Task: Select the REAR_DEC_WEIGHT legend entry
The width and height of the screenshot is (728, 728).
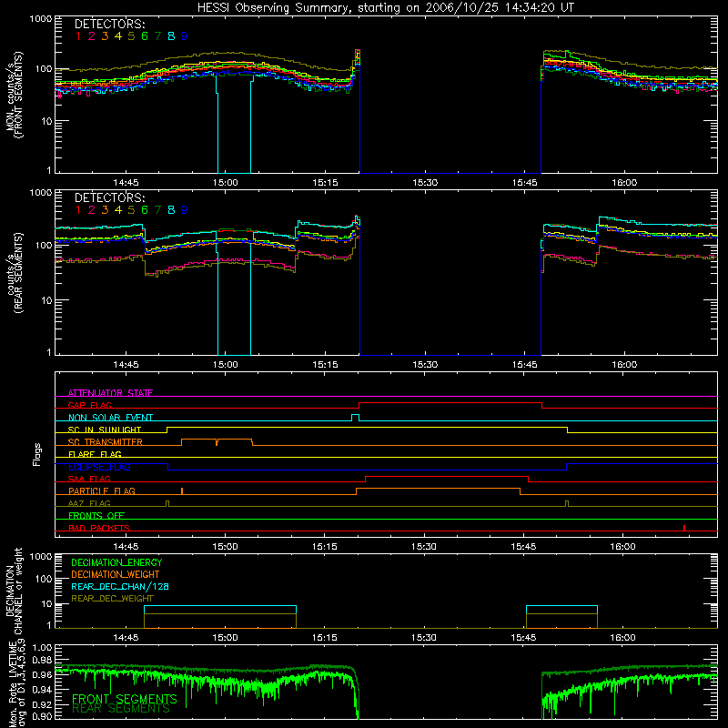Action: point(112,599)
